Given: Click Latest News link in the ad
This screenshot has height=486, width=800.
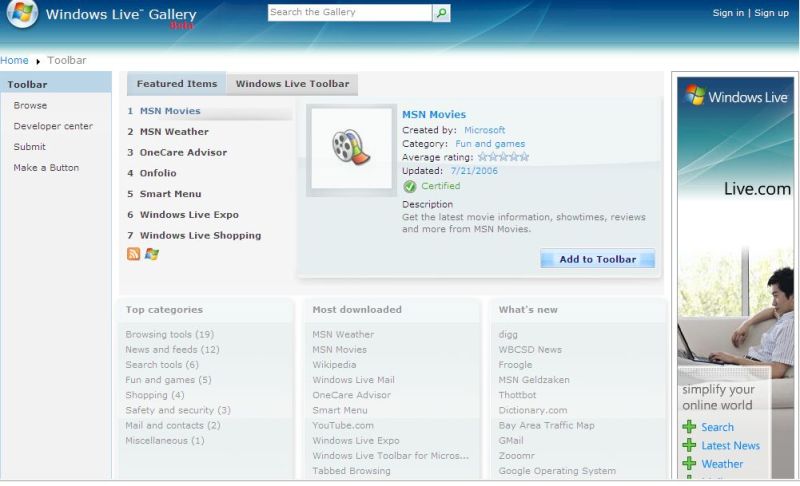Looking at the screenshot, I should [x=730, y=446].
